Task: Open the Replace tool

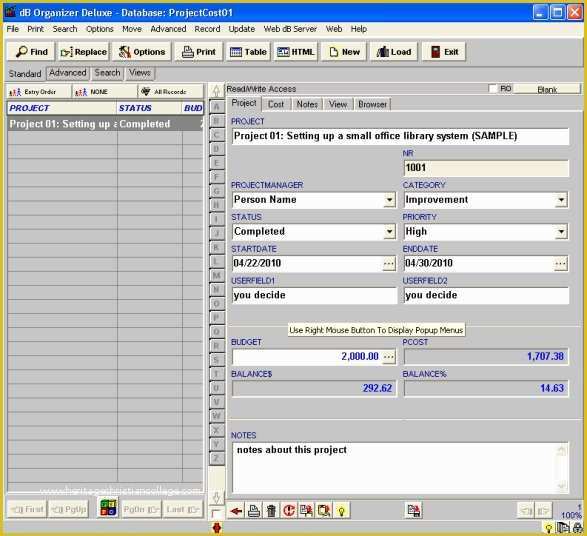Action: [83, 52]
